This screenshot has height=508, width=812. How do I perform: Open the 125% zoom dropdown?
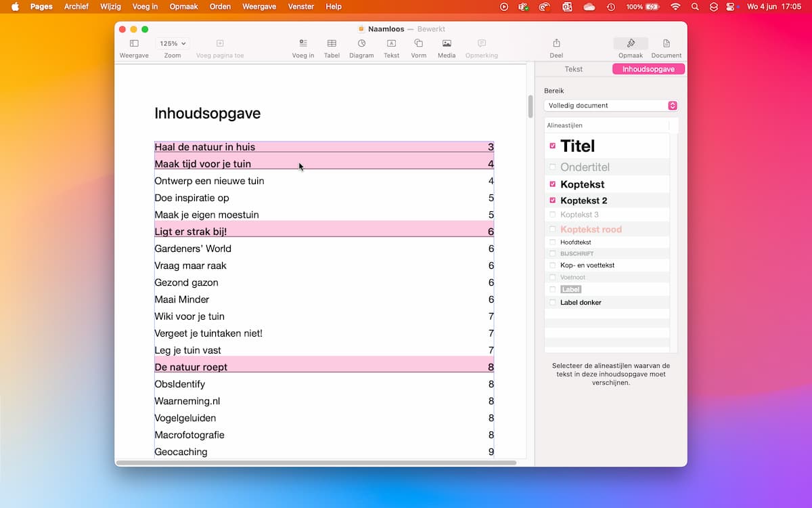point(173,43)
